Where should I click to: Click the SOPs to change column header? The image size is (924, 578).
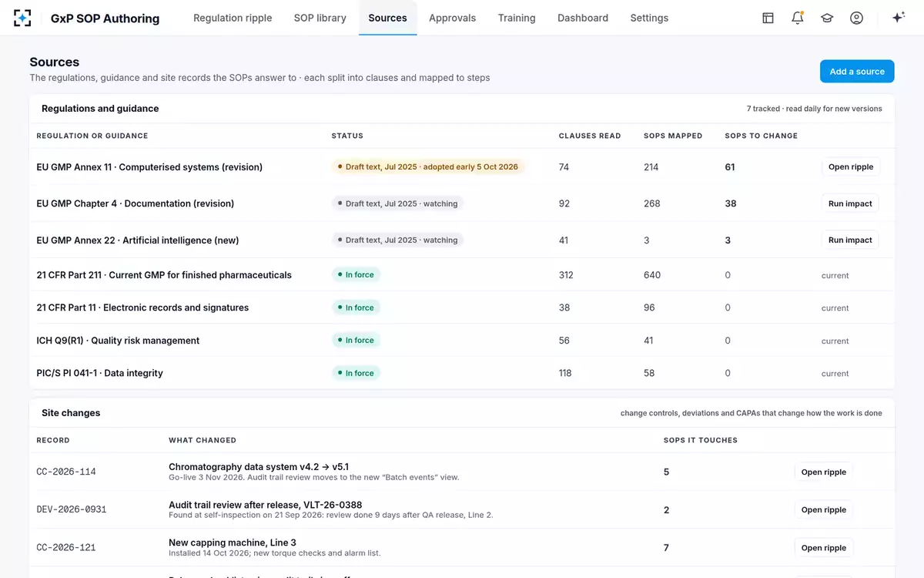click(762, 136)
